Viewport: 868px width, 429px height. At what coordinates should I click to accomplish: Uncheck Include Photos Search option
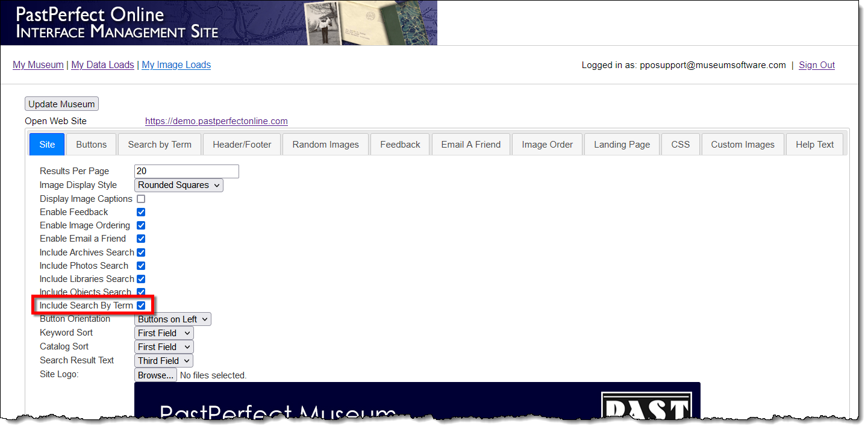click(141, 266)
